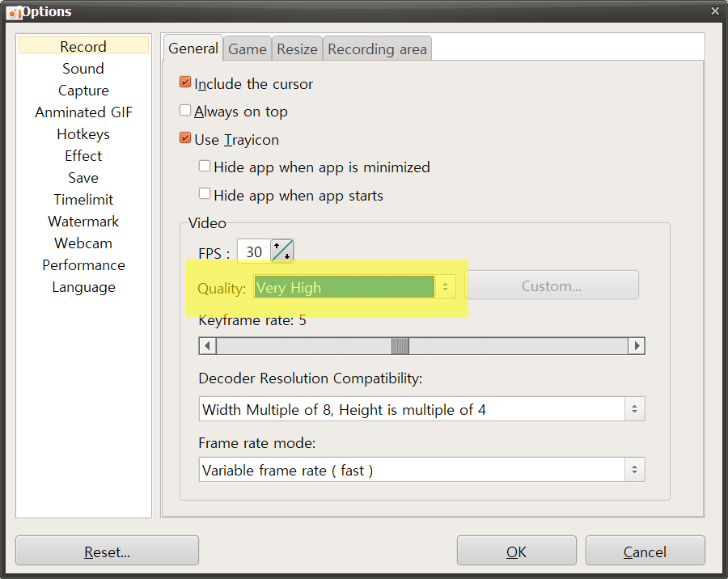This screenshot has height=579, width=728.
Task: Close the Options dialog window
Action: 715,11
